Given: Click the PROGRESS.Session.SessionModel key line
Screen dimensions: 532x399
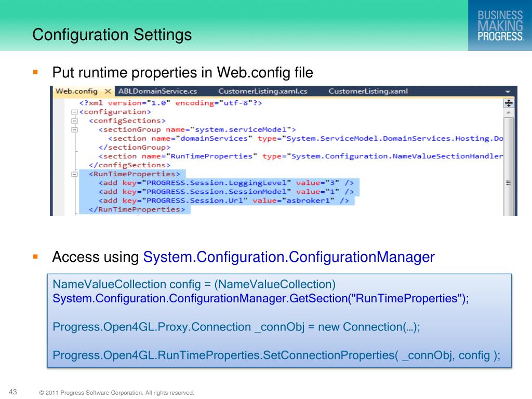Looking at the screenshot, I should coord(227,192).
